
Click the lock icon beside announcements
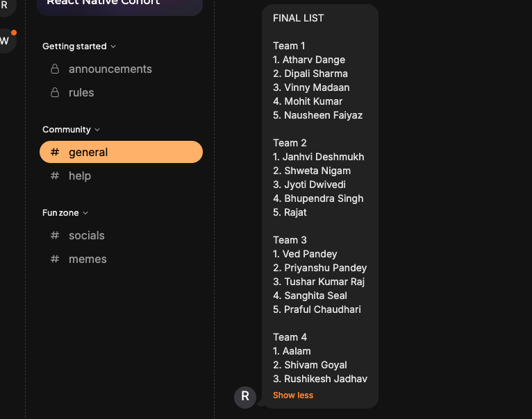coord(55,69)
